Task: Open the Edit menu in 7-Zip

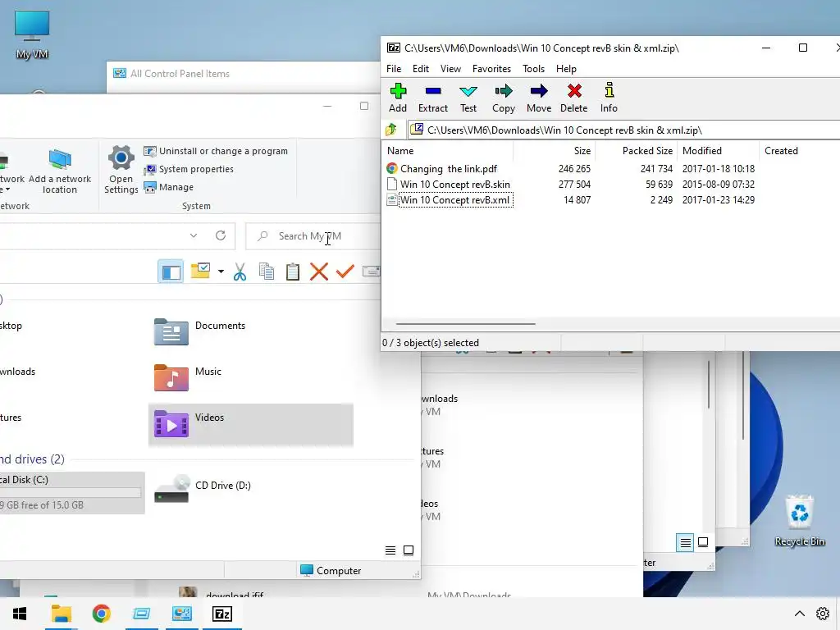Action: click(421, 69)
